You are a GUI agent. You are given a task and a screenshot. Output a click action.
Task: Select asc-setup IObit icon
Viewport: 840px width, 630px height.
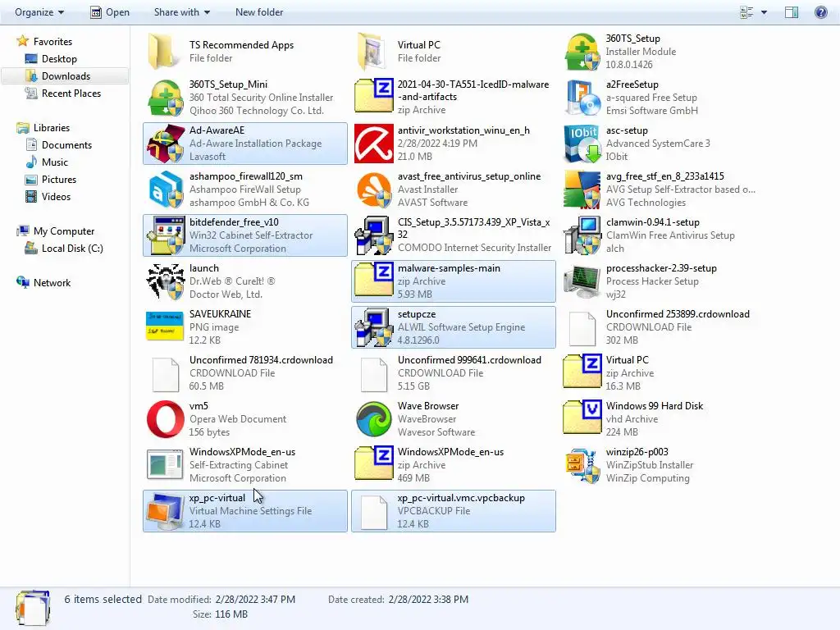click(582, 144)
